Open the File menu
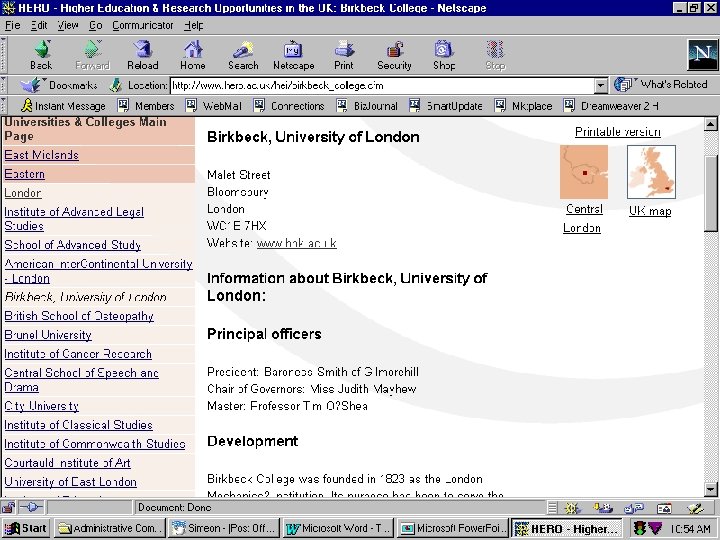The width and height of the screenshot is (720, 540). pos(13,25)
